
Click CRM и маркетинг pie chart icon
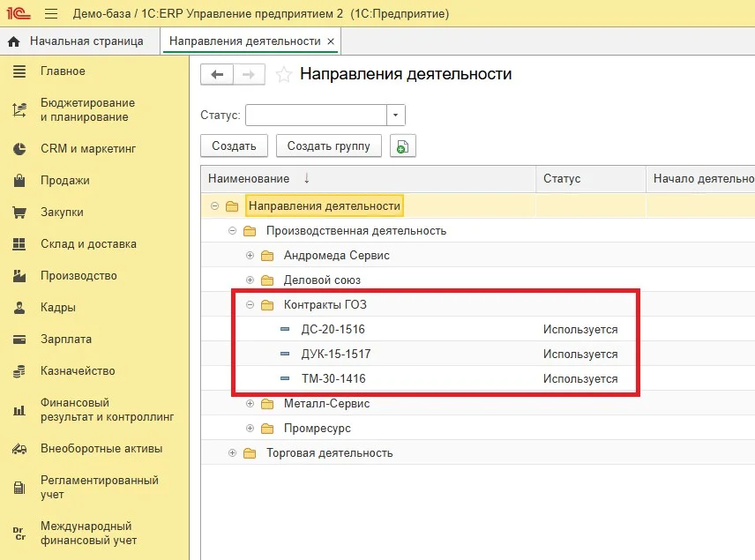pyautogui.click(x=19, y=149)
